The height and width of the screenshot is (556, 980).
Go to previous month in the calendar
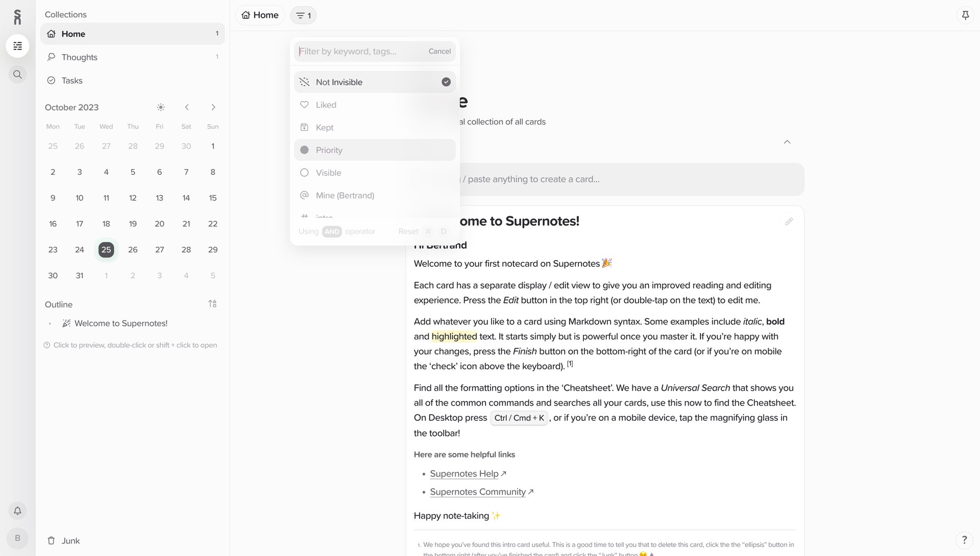tap(187, 107)
